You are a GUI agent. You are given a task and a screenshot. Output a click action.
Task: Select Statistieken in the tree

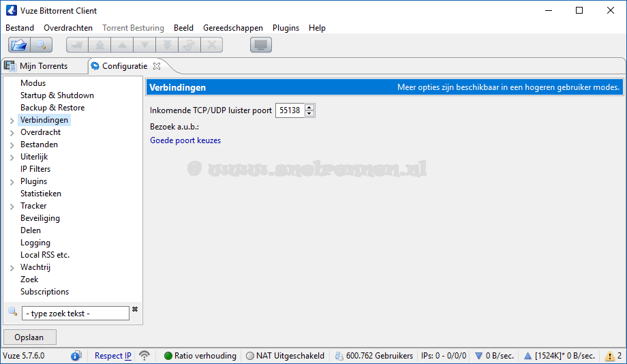coord(41,194)
